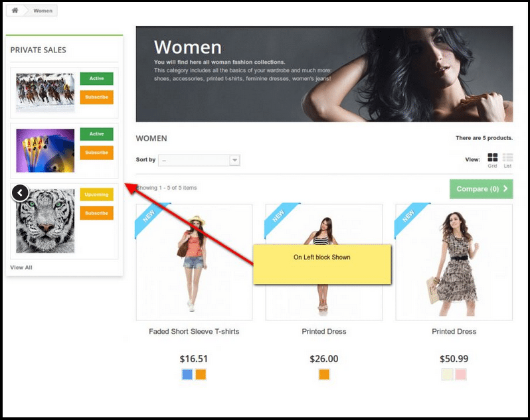Open white tiger sale thumbnail
This screenshot has width=530, height=420.
[45, 221]
